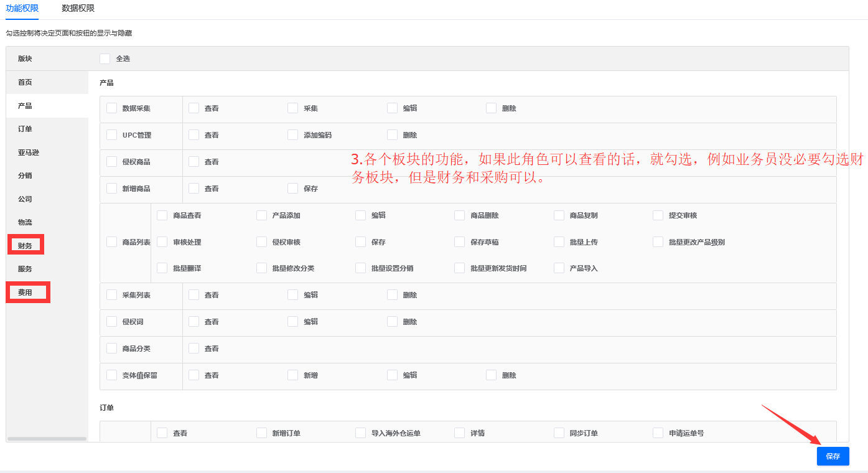Viewport: 868px width, 473px height.
Task: Go to 订单 in the sidebar
Action: click(x=25, y=129)
